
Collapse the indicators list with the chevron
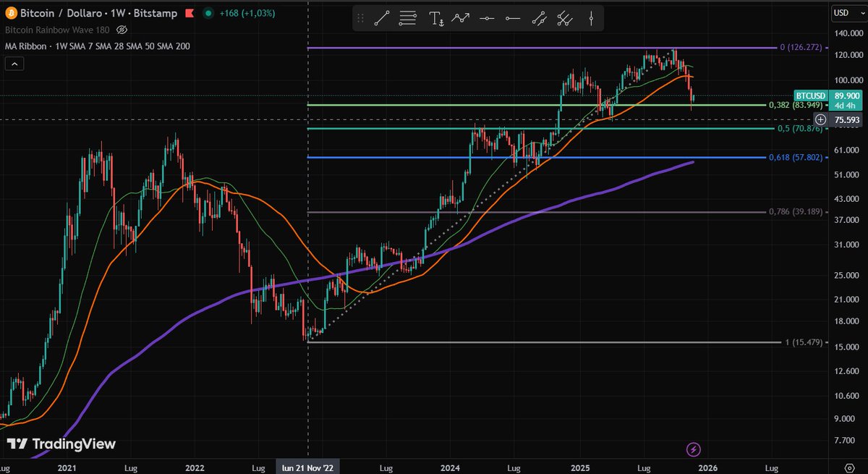[x=14, y=63]
